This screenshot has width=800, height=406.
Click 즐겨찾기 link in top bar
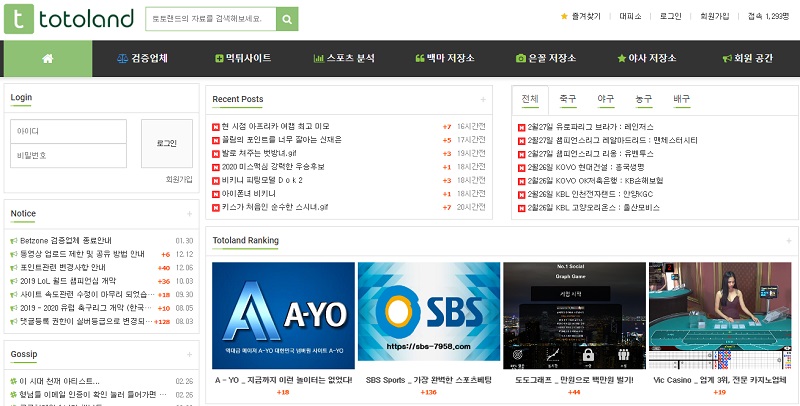click(x=586, y=16)
